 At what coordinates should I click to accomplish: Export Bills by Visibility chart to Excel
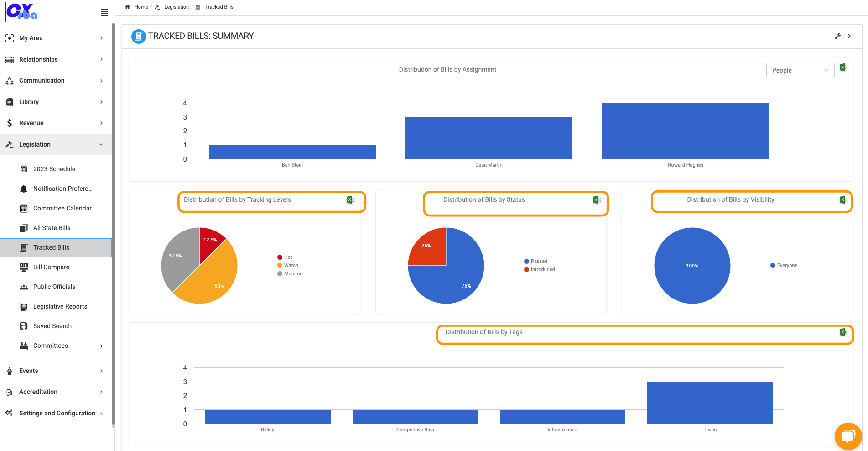[844, 199]
